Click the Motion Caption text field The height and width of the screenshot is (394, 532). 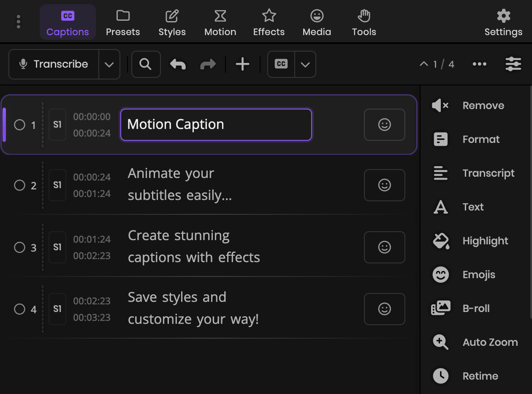coord(216,125)
